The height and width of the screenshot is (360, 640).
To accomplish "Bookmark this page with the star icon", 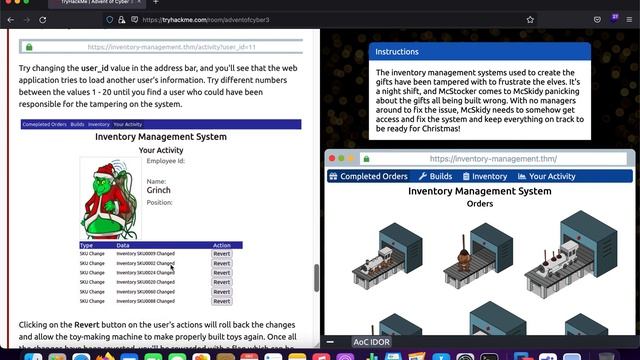I will (x=530, y=20).
